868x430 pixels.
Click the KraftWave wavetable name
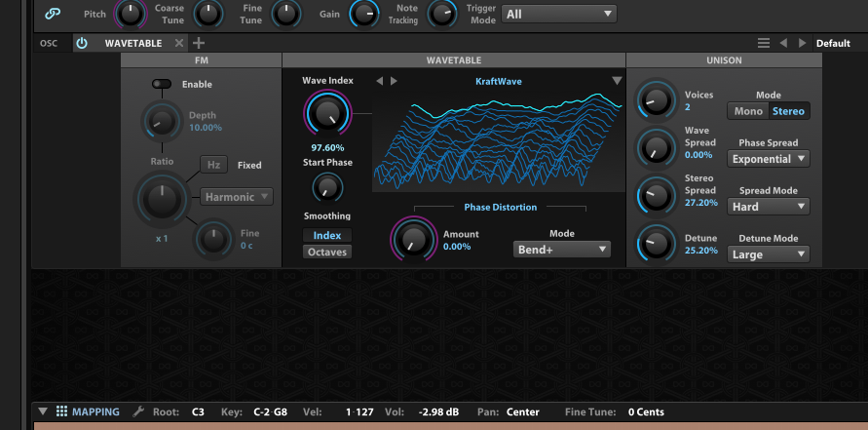tap(498, 82)
